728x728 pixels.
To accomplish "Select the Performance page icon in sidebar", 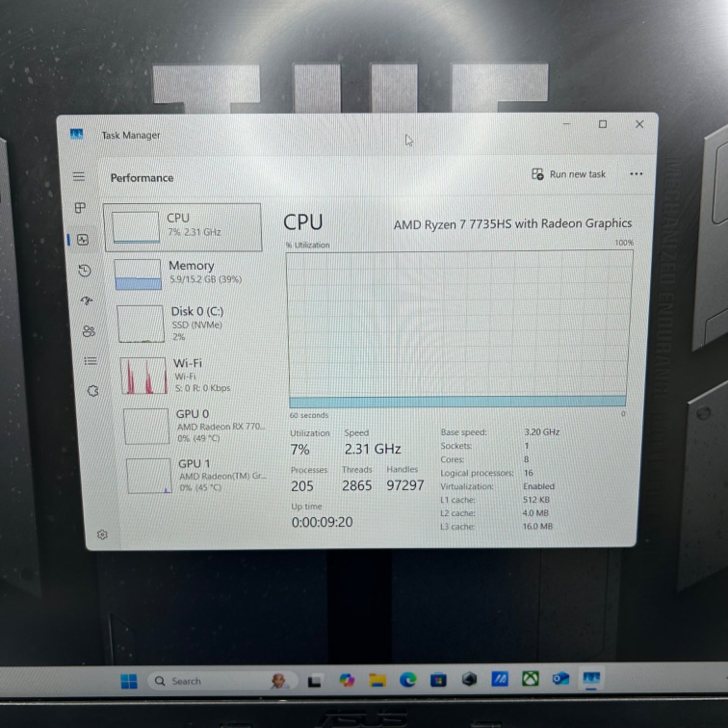I will point(83,240).
